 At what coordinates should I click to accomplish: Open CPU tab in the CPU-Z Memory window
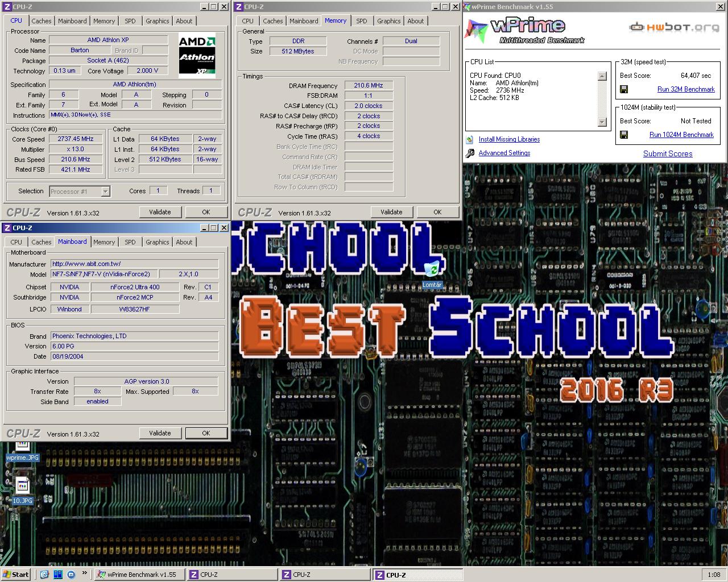point(248,21)
